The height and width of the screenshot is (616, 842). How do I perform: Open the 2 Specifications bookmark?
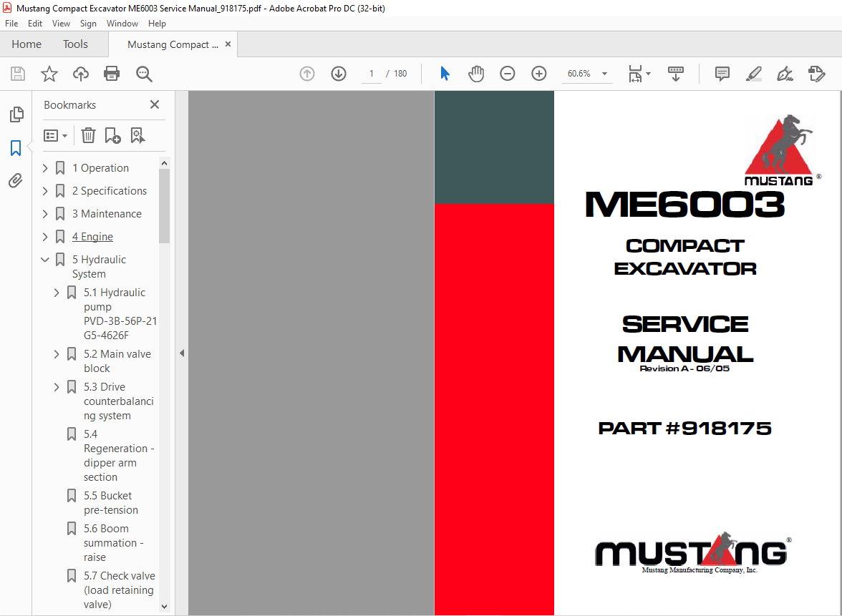(x=110, y=191)
